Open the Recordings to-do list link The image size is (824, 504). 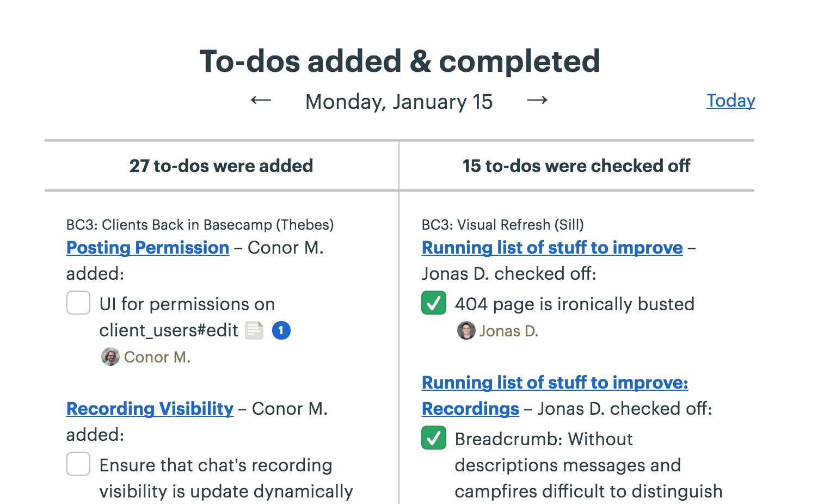click(x=470, y=409)
